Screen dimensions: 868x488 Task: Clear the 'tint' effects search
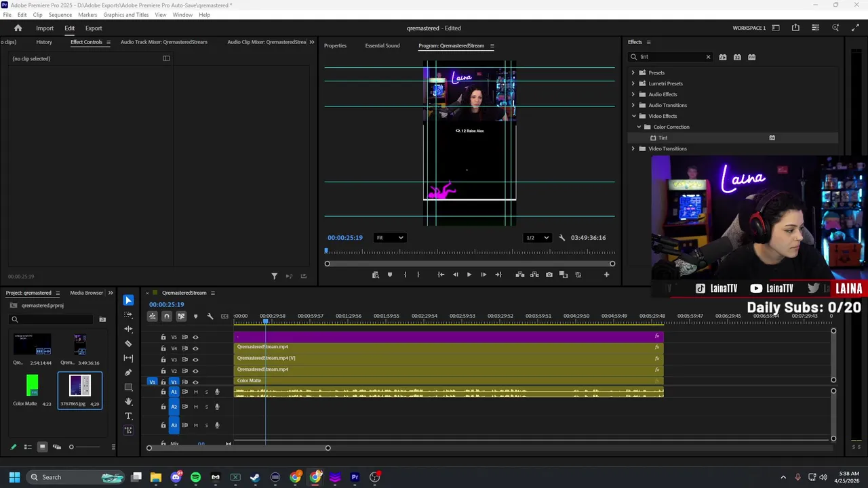(708, 57)
